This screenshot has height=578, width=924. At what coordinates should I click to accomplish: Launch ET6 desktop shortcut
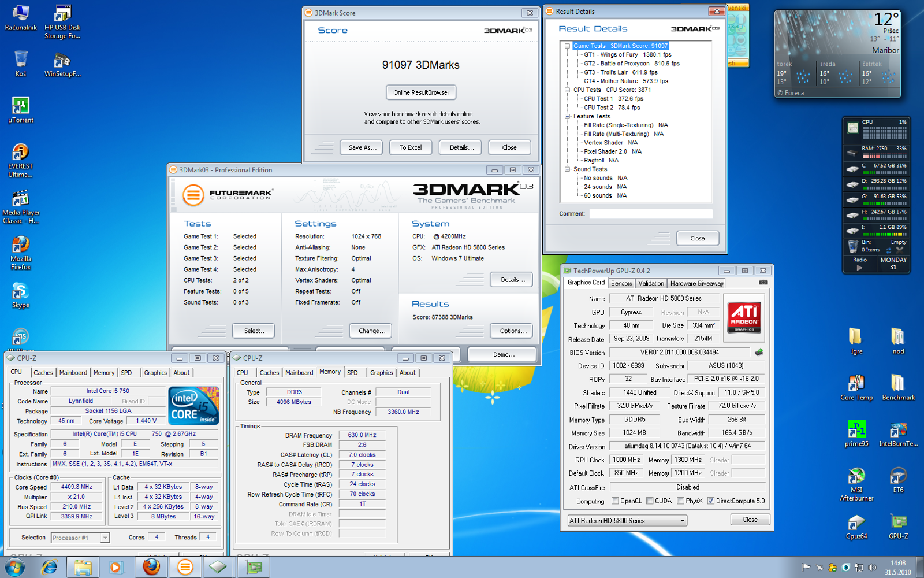(x=898, y=480)
